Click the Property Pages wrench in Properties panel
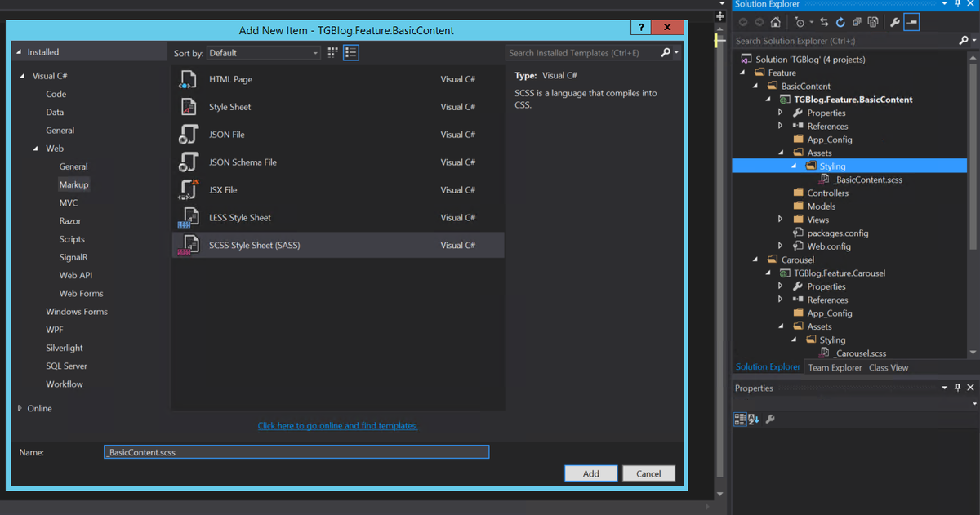 click(769, 419)
